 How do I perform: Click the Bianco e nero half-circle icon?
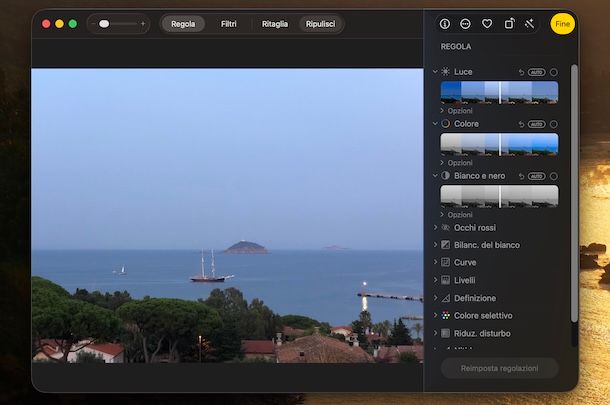(445, 175)
